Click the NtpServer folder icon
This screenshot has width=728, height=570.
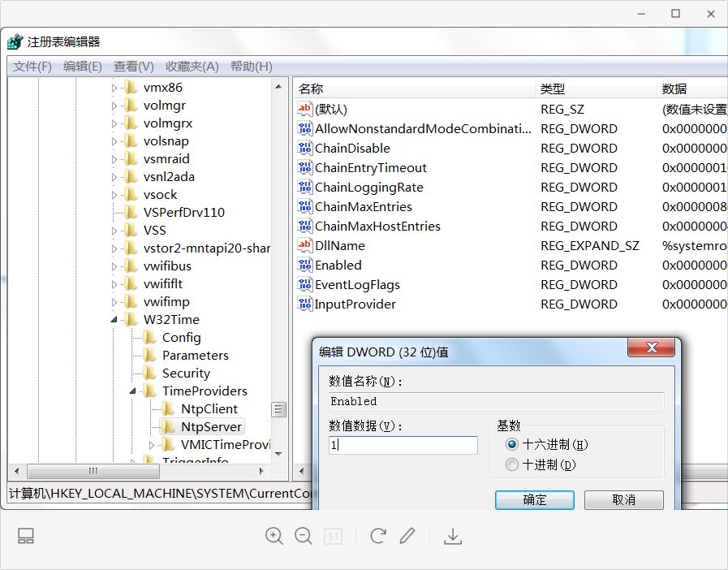pos(169,426)
